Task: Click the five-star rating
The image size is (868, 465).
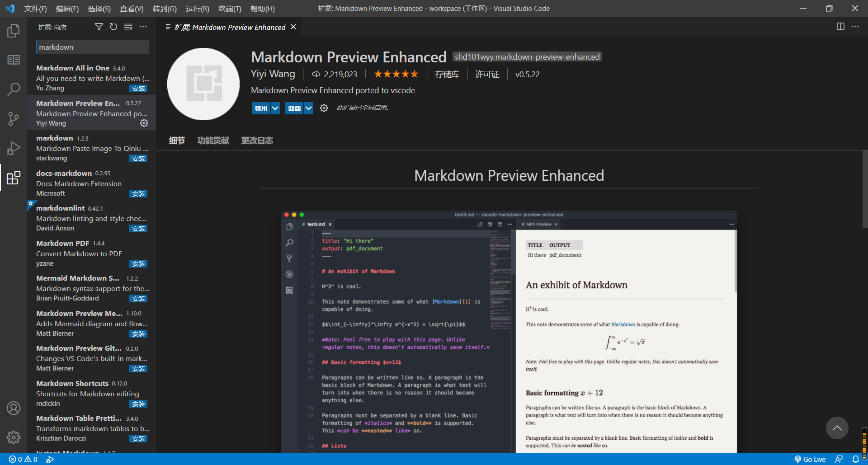Action: [x=396, y=74]
